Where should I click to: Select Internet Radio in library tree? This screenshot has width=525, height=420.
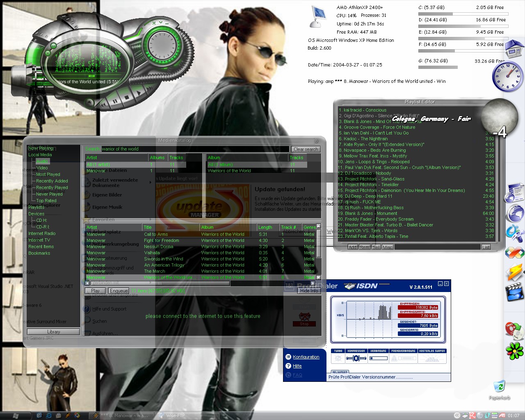[x=42, y=233]
